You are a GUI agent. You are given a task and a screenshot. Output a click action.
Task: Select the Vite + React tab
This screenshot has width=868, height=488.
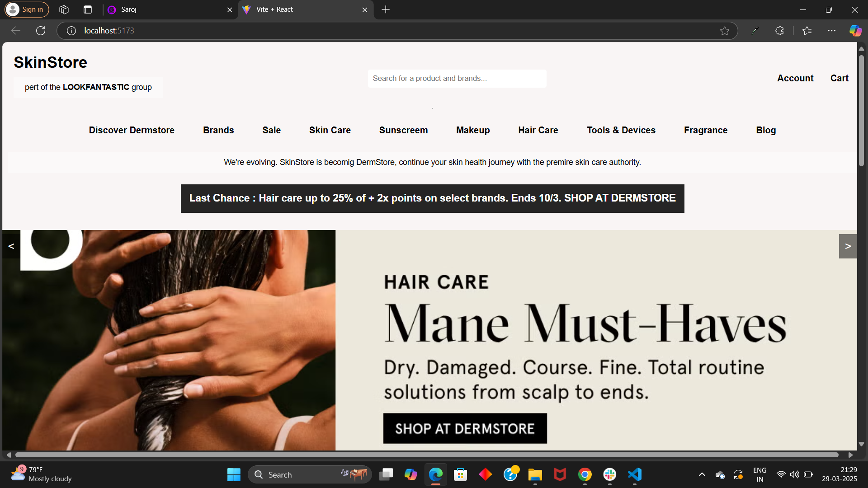click(x=306, y=9)
